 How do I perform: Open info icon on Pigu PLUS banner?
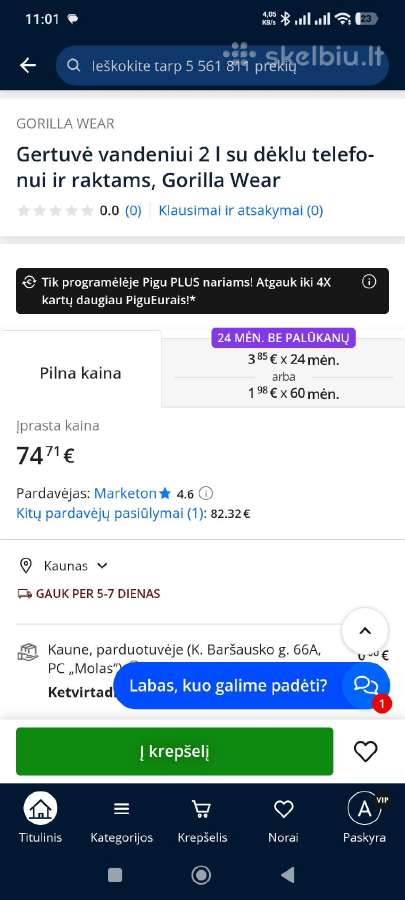point(369,281)
